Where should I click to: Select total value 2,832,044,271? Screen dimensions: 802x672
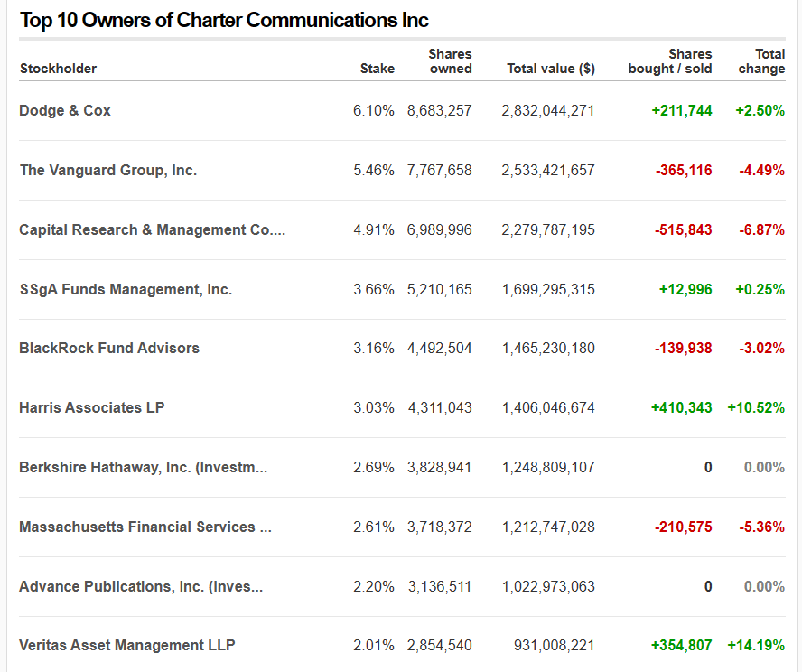point(548,110)
